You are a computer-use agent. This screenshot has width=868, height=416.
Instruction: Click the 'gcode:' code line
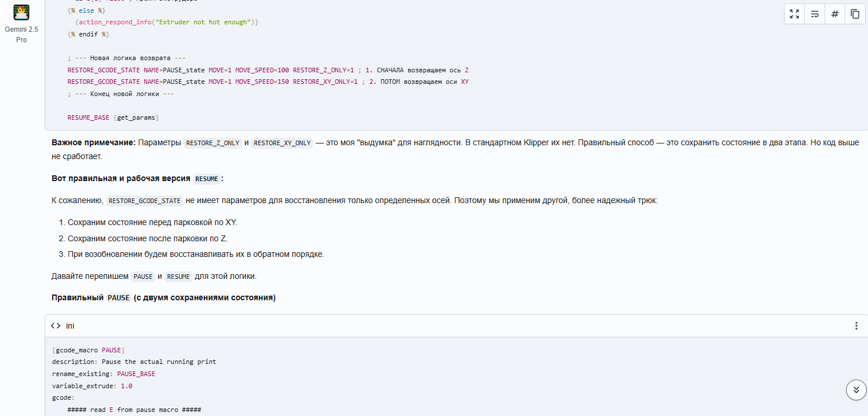point(63,398)
